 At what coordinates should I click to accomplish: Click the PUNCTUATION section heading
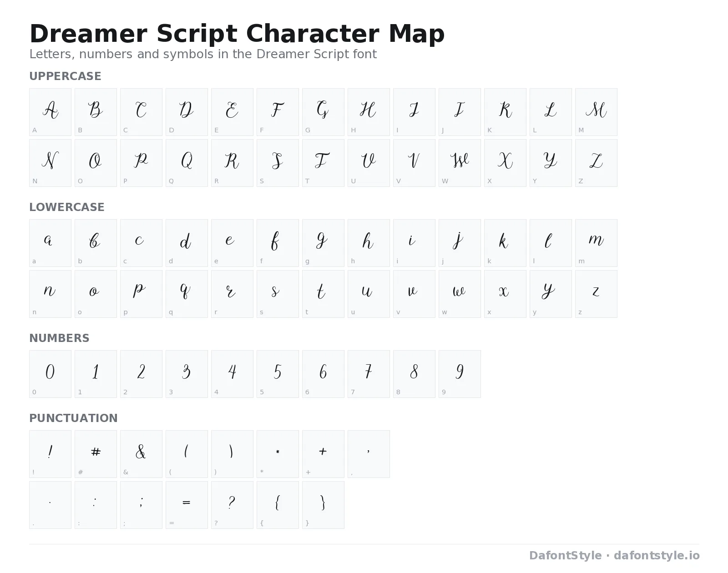click(73, 418)
